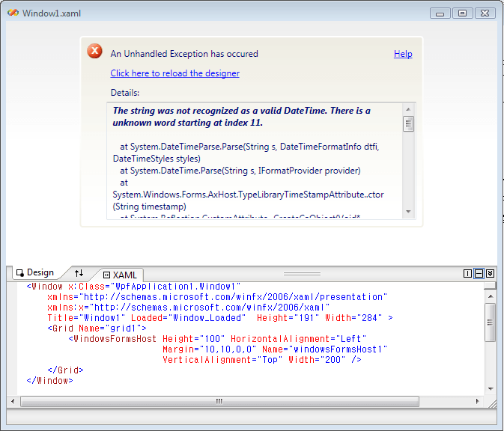
Task: Select horizontal split view icon
Action: tap(479, 273)
